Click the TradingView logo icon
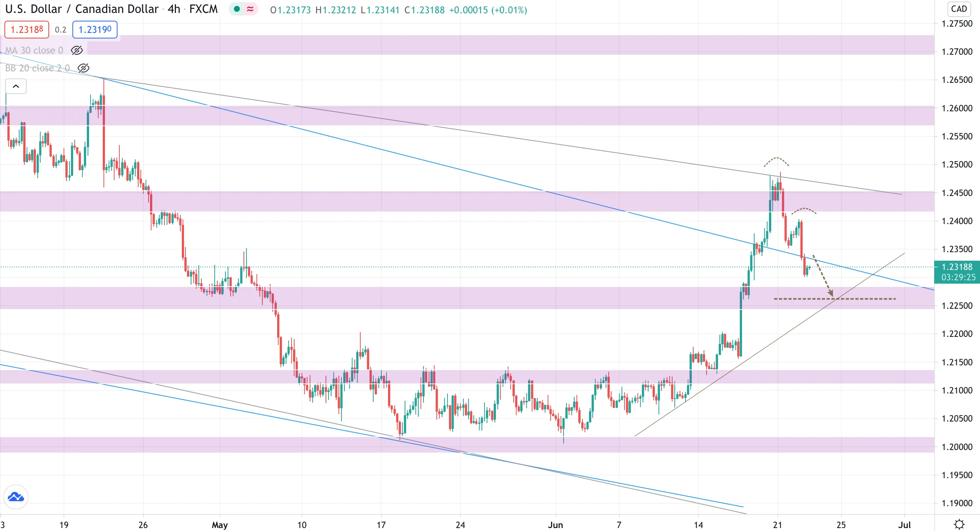The height and width of the screenshot is (531, 980). coord(16,497)
